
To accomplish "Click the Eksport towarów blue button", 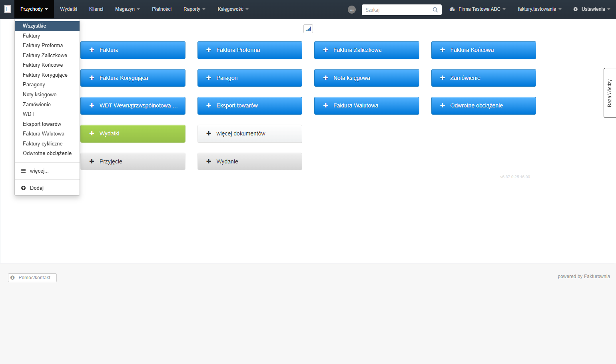I will coord(250,105).
